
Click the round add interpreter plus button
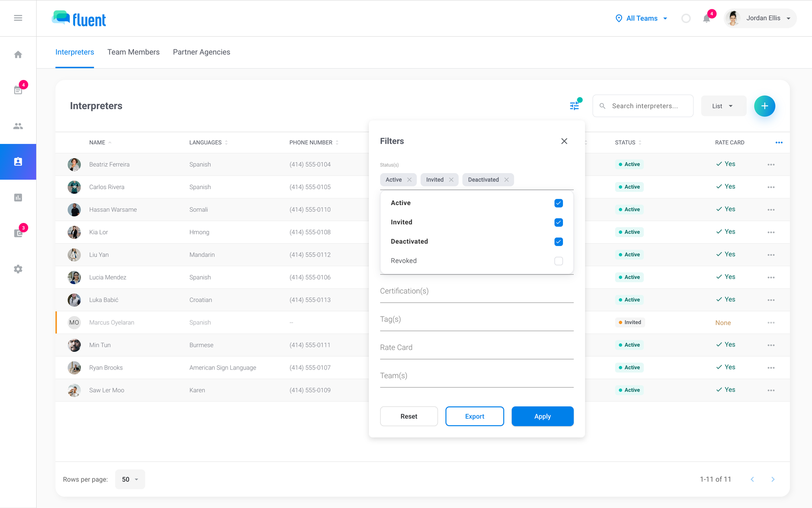coord(765,106)
